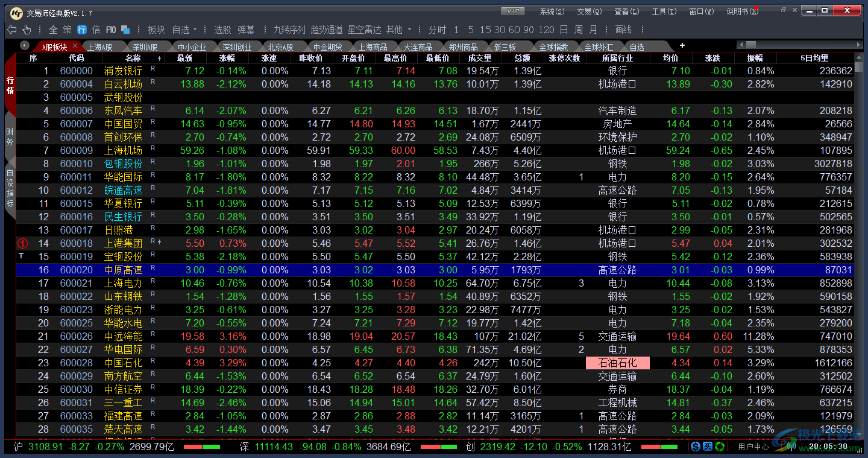Click the R mark beside 三一重工
Image resolution: width=868 pixels, height=458 pixels.
[153, 401]
